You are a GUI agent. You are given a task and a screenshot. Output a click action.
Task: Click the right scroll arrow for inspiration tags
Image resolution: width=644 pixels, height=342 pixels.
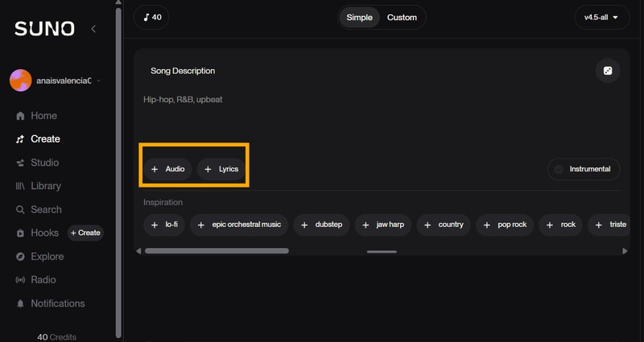click(x=625, y=251)
